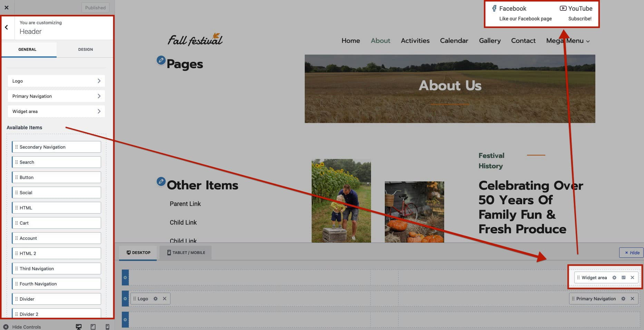Hide the header builder panel

pyautogui.click(x=632, y=253)
